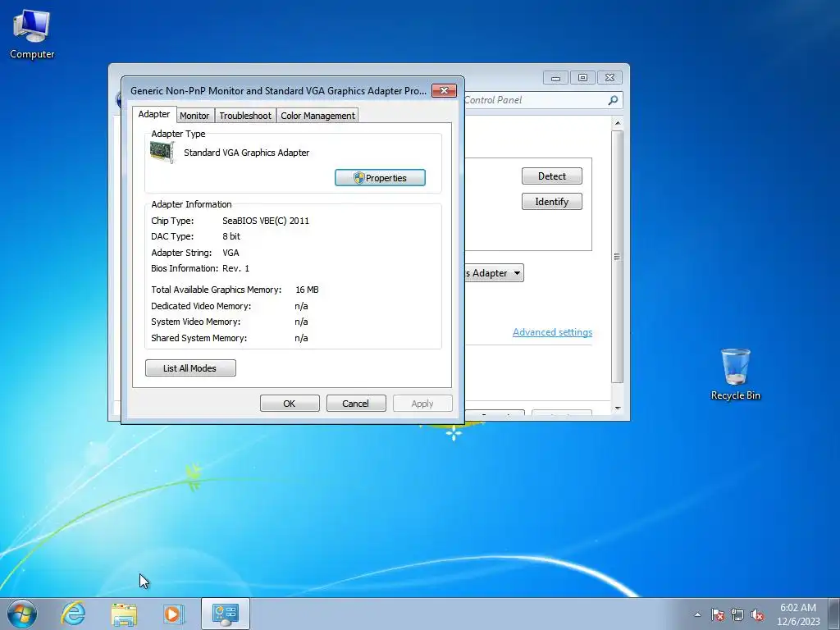Click List All Modes button

[190, 368]
